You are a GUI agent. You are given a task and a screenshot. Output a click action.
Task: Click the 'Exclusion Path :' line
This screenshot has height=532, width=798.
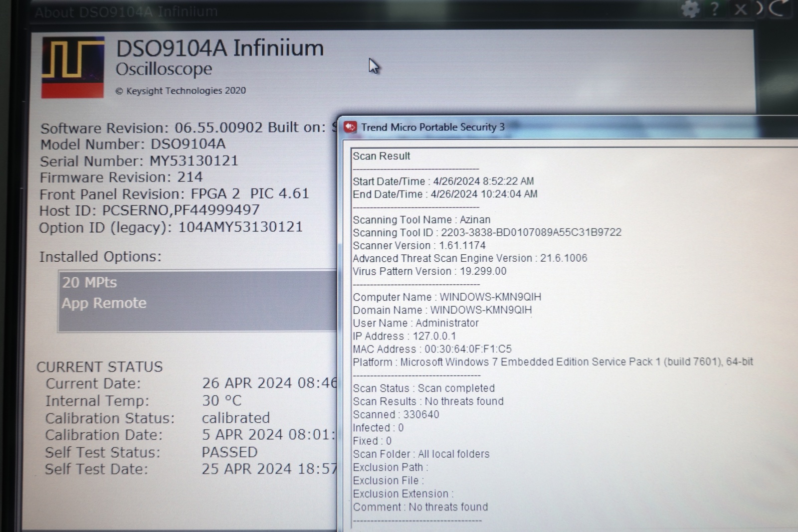391,468
